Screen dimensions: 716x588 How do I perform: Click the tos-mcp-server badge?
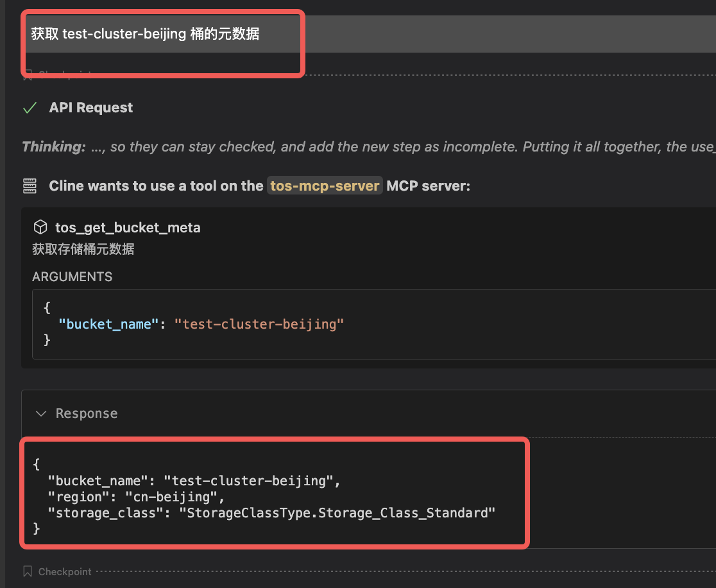(x=325, y=186)
